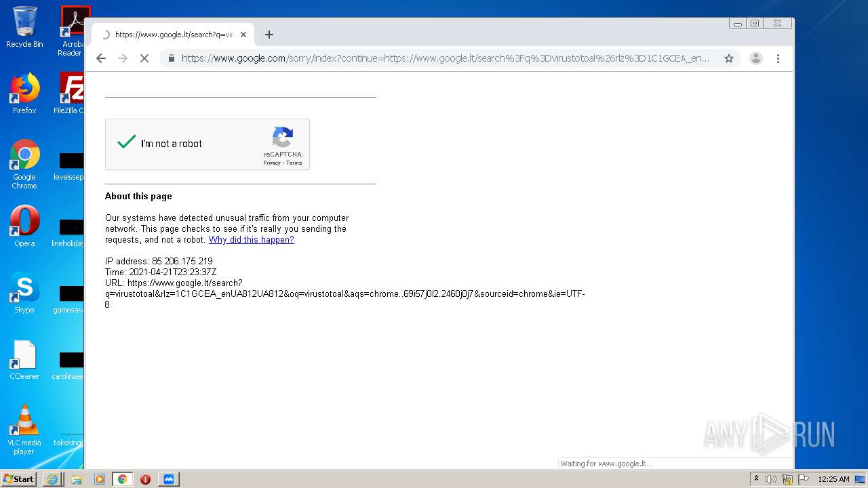Show hidden system tray icons
The height and width of the screenshot is (488, 868).
[757, 479]
